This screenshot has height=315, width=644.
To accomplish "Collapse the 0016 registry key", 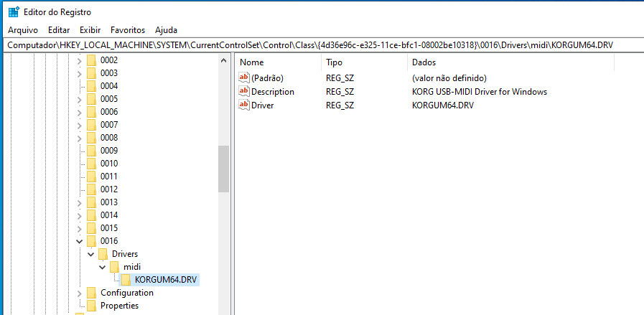I will (79, 241).
